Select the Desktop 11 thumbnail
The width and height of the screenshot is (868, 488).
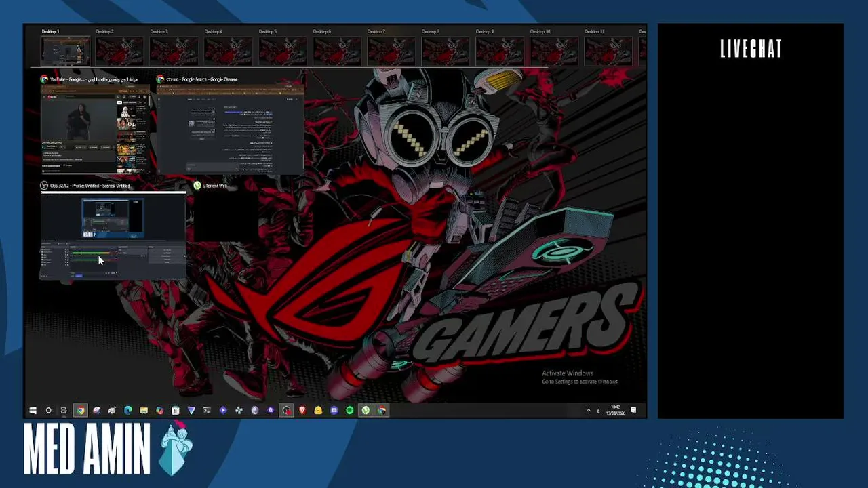pos(608,52)
